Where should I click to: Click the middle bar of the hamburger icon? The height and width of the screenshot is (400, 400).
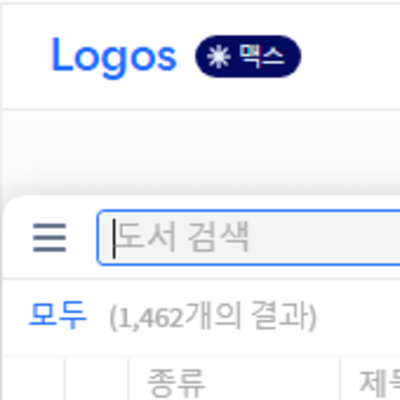pos(49,238)
